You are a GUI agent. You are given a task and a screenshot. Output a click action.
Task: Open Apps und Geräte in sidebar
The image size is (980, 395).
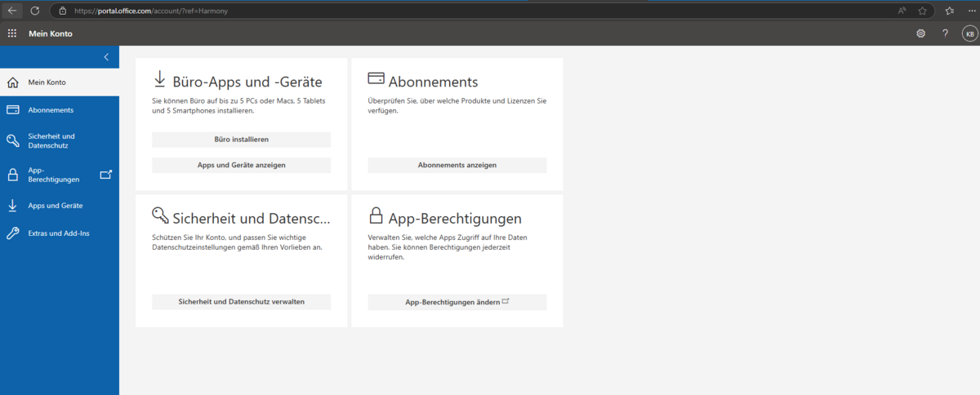pyautogui.click(x=55, y=206)
